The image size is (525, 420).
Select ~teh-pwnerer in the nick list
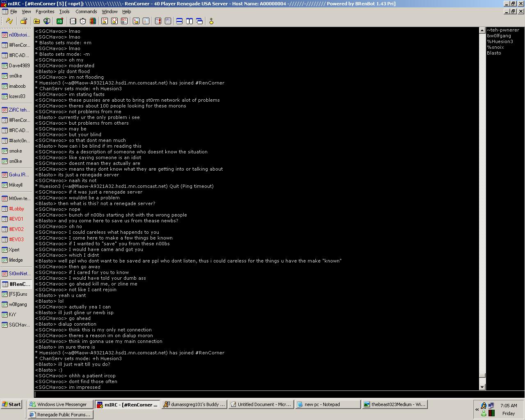(x=503, y=30)
